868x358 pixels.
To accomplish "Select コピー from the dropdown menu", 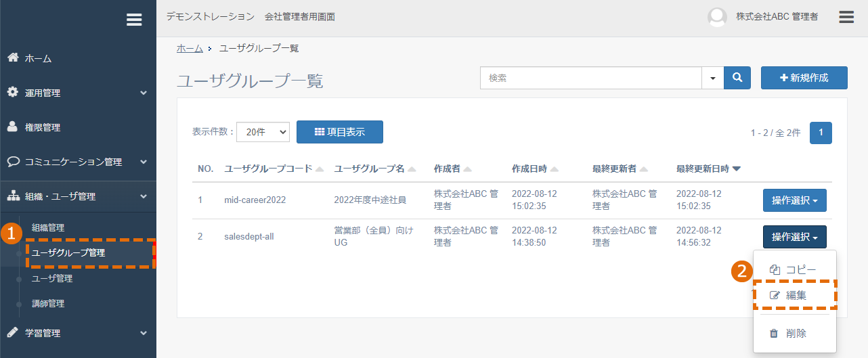I will (795, 269).
